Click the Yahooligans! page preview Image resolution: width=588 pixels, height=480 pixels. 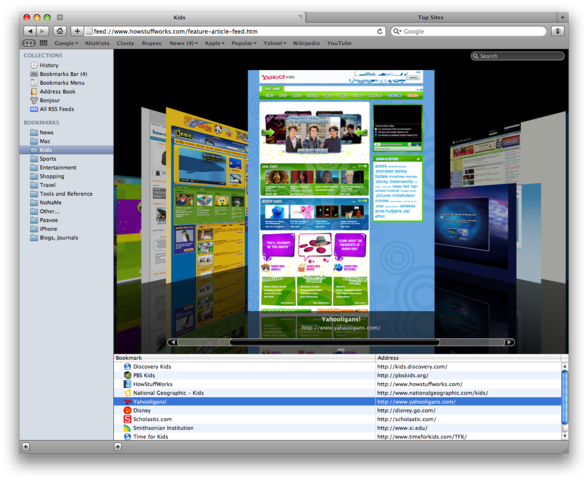coord(341,190)
